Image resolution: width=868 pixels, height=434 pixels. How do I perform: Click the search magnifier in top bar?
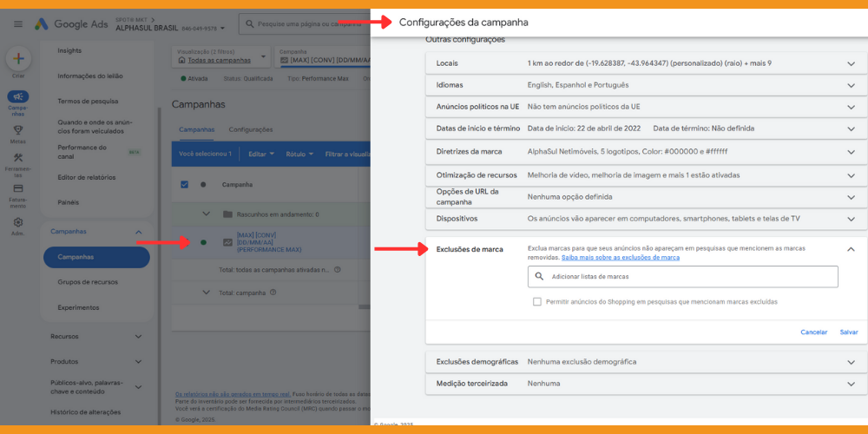pos(250,23)
